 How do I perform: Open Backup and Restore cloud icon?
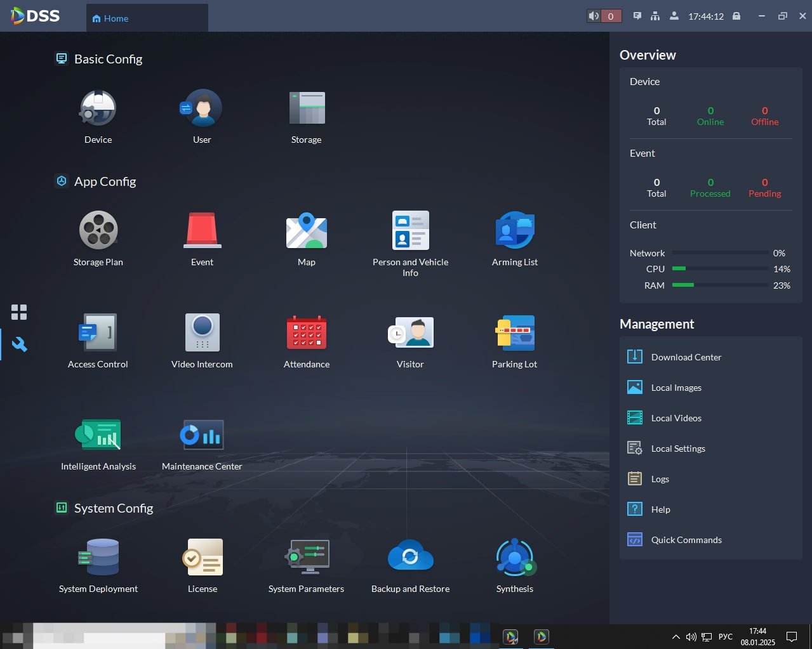coord(410,557)
